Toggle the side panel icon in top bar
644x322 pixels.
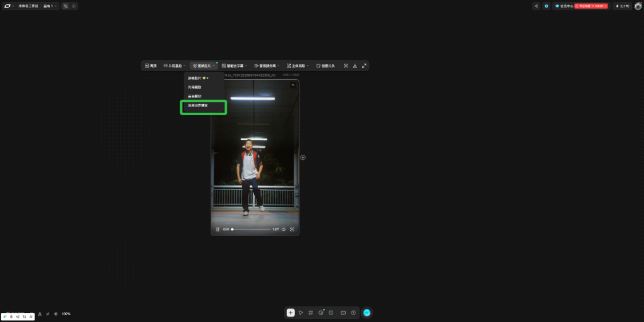[74, 6]
